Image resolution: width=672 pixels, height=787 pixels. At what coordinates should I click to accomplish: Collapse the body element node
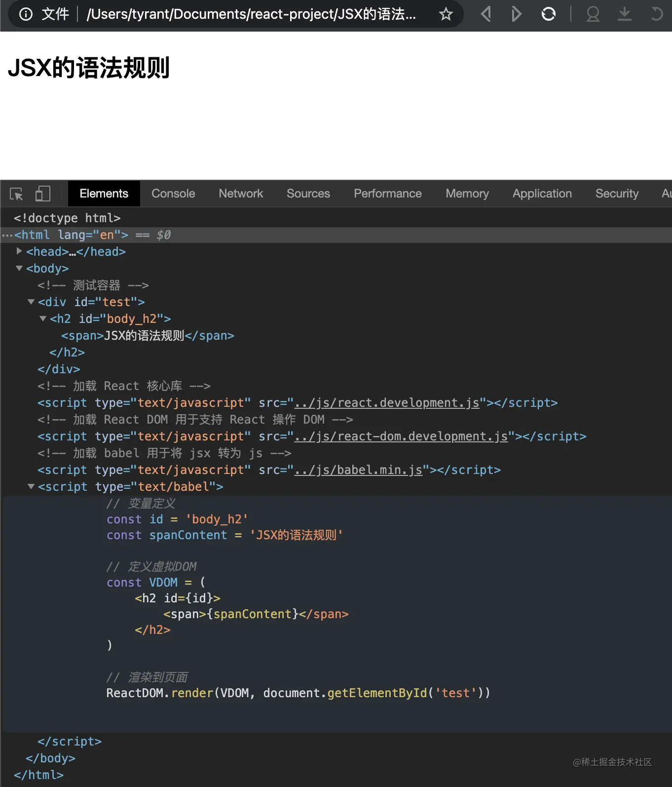click(19, 268)
